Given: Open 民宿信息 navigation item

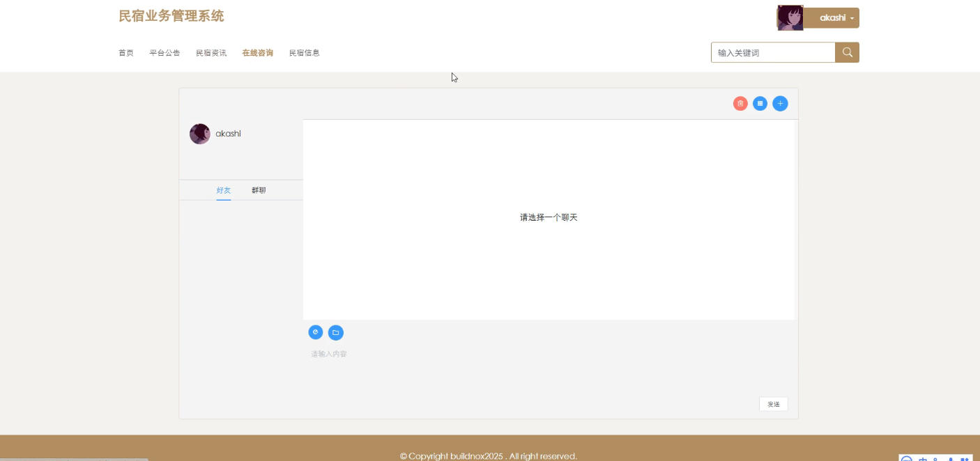Looking at the screenshot, I should point(305,53).
